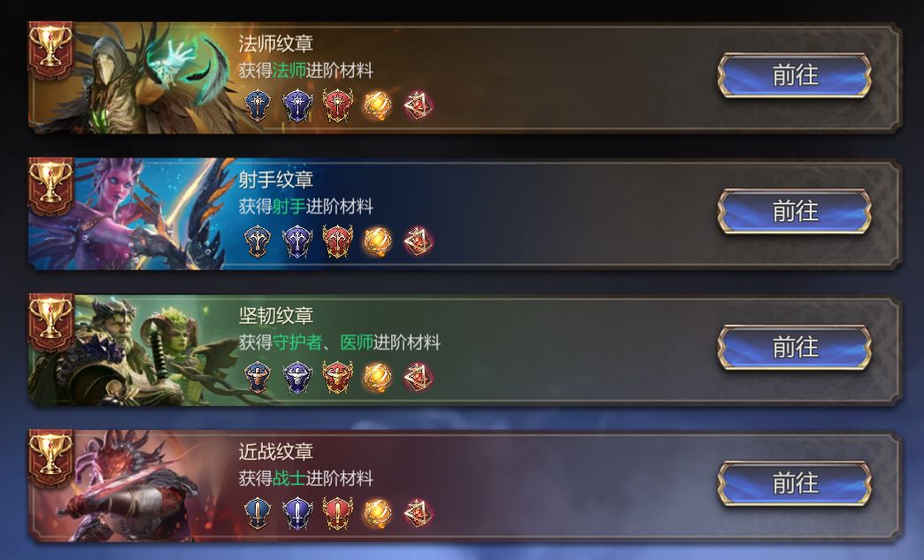924x560 pixels.
Task: Select the red shield emblem under 坚韧纹章
Action: pyautogui.click(x=338, y=378)
